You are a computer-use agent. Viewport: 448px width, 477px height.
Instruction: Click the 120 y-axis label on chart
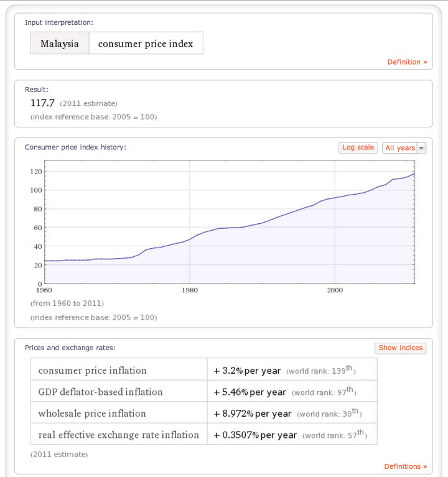[x=36, y=172]
